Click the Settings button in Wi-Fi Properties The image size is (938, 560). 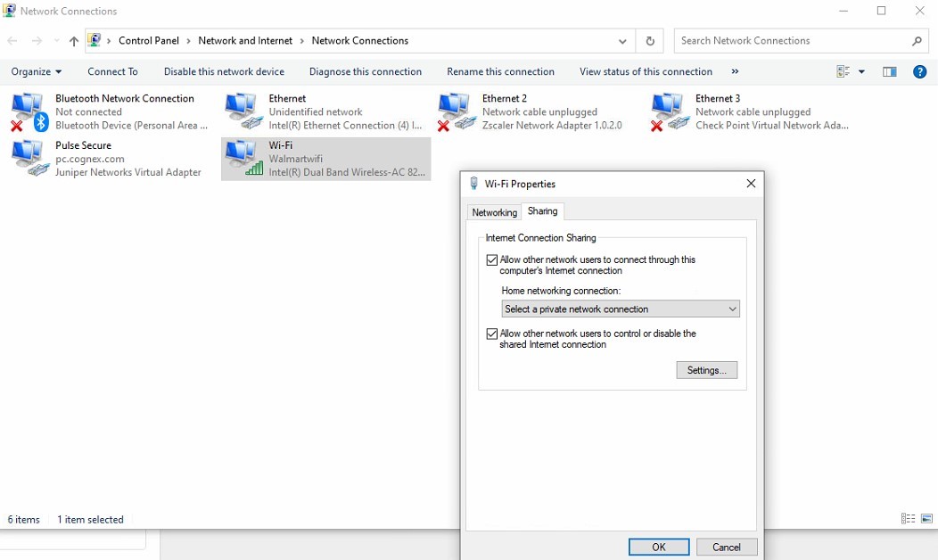click(x=706, y=369)
